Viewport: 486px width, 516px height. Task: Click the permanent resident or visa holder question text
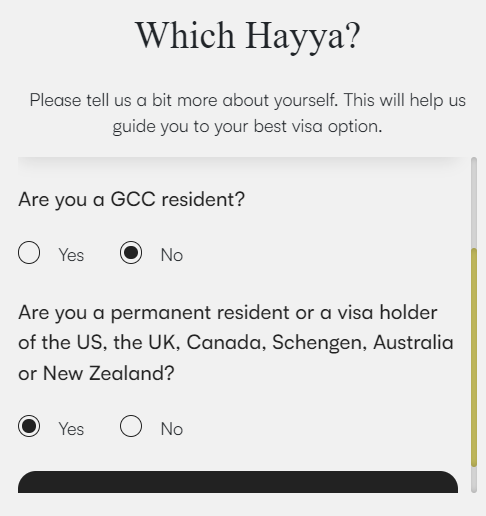coord(236,343)
